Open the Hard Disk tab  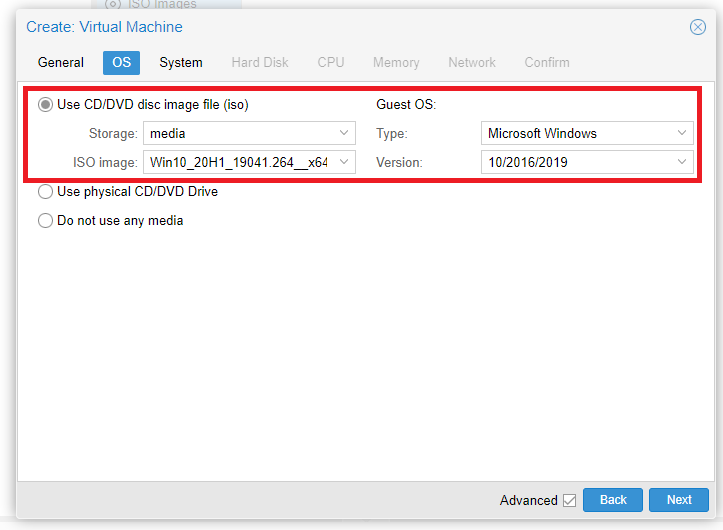(260, 62)
